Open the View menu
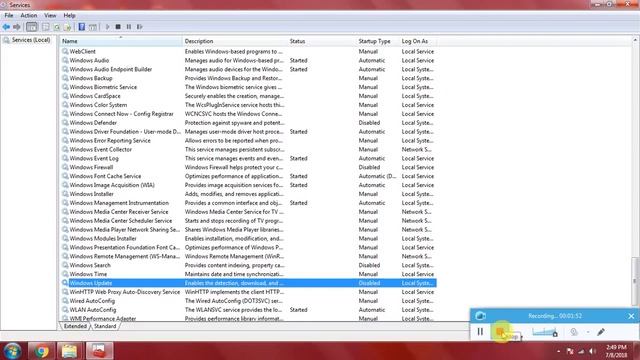640x360 pixels. point(50,16)
